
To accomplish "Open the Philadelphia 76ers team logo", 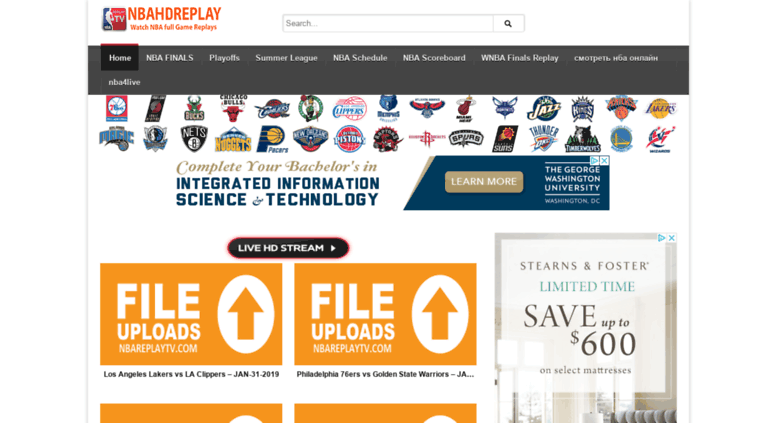I will 117,108.
